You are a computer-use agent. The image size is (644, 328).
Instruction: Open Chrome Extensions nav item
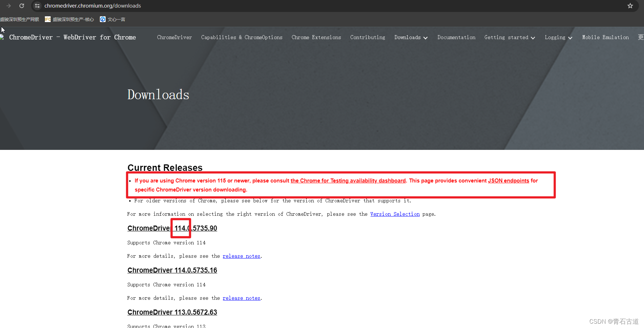point(316,37)
